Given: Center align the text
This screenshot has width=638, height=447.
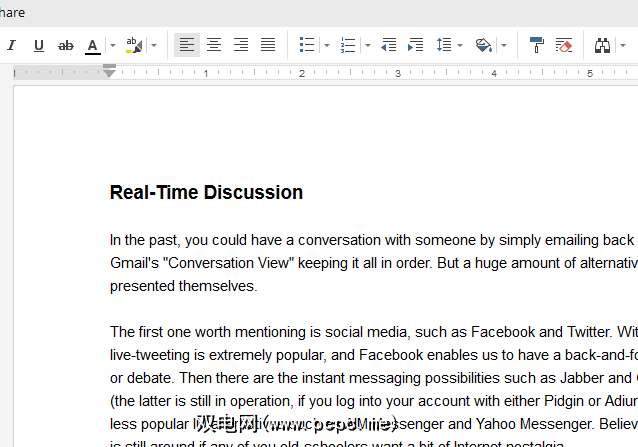Looking at the screenshot, I should [214, 45].
